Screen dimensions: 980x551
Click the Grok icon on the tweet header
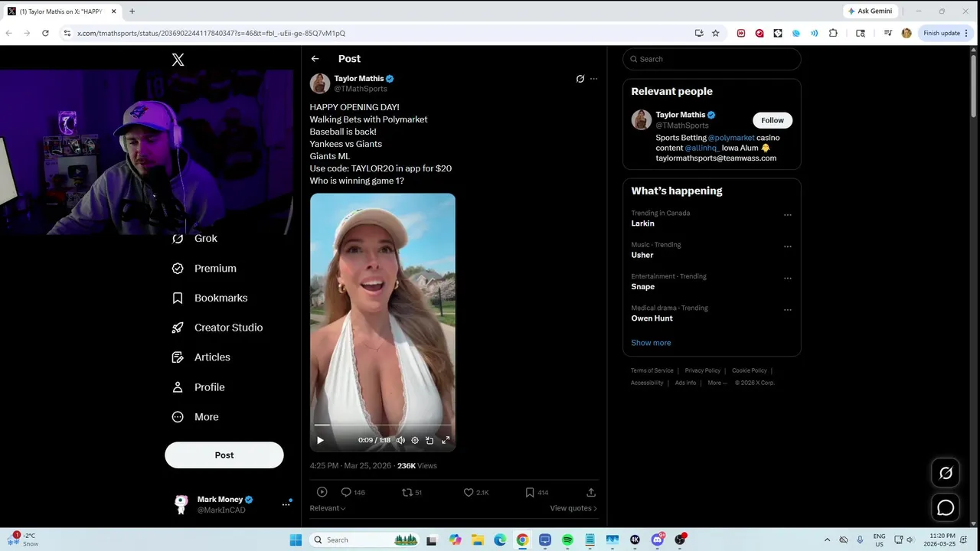click(580, 79)
